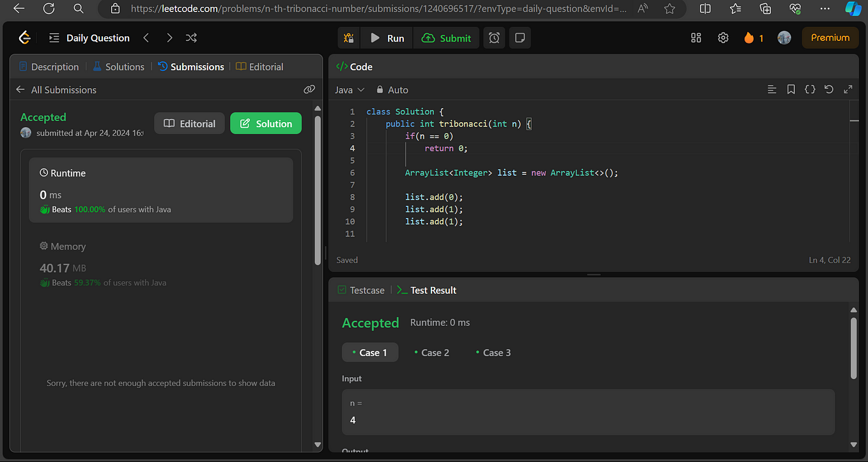Go back with the browser back arrow
This screenshot has height=462, width=868.
(19, 9)
